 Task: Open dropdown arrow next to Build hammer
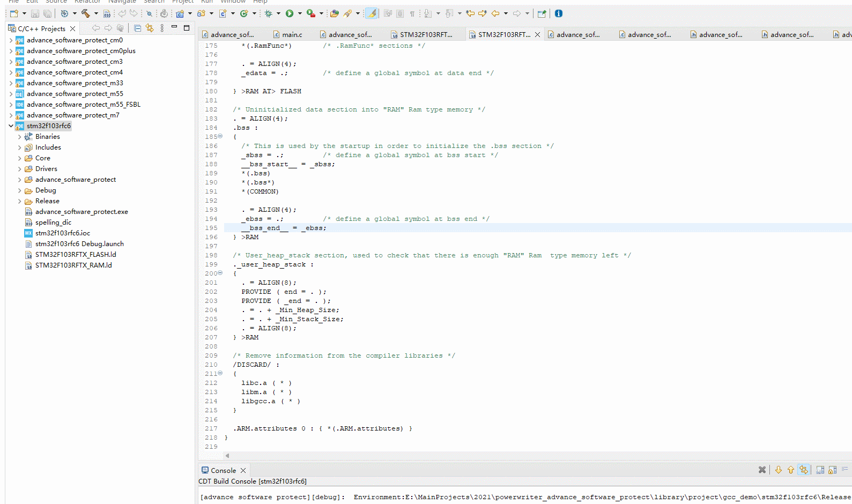[96, 13]
